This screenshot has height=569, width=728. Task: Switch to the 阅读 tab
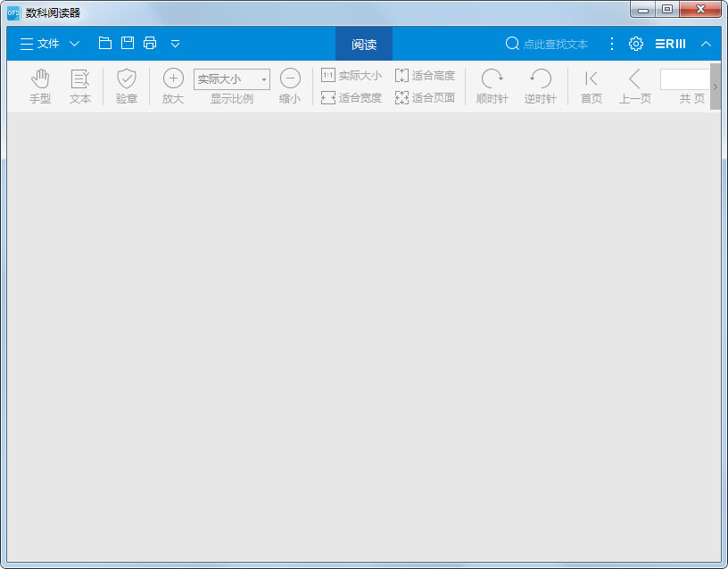click(364, 44)
